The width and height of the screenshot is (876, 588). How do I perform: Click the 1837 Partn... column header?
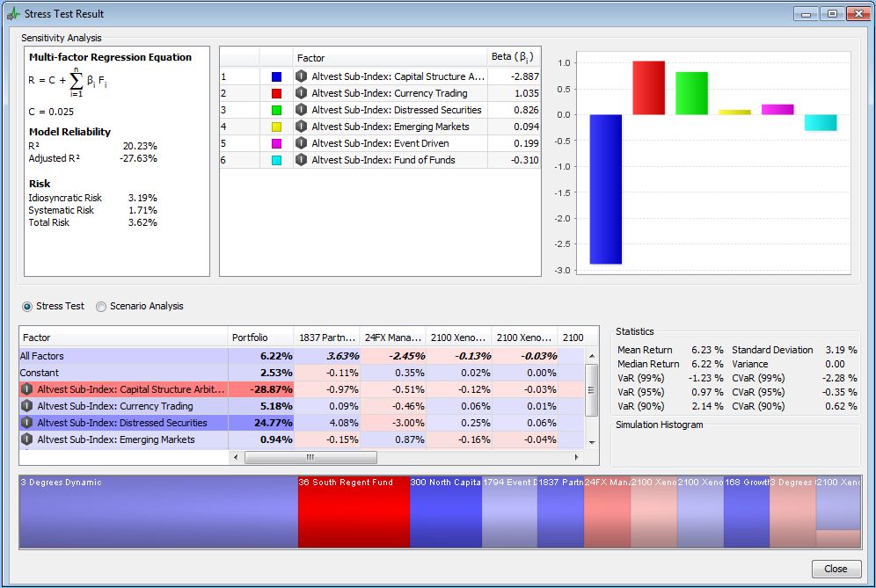pos(326,338)
